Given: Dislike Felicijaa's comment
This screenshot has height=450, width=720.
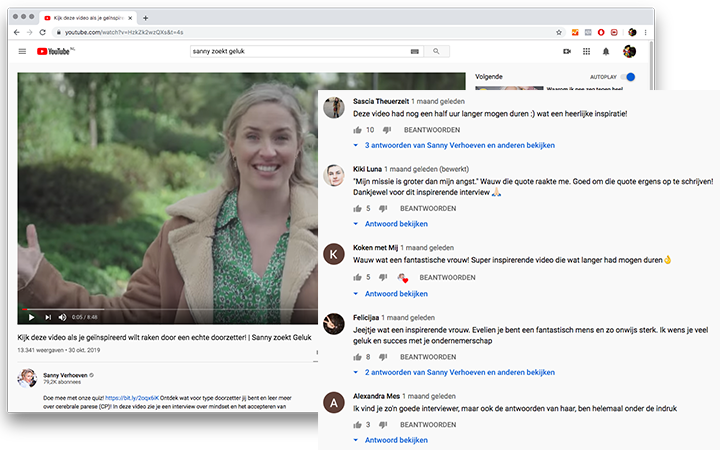Looking at the screenshot, I should (383, 357).
